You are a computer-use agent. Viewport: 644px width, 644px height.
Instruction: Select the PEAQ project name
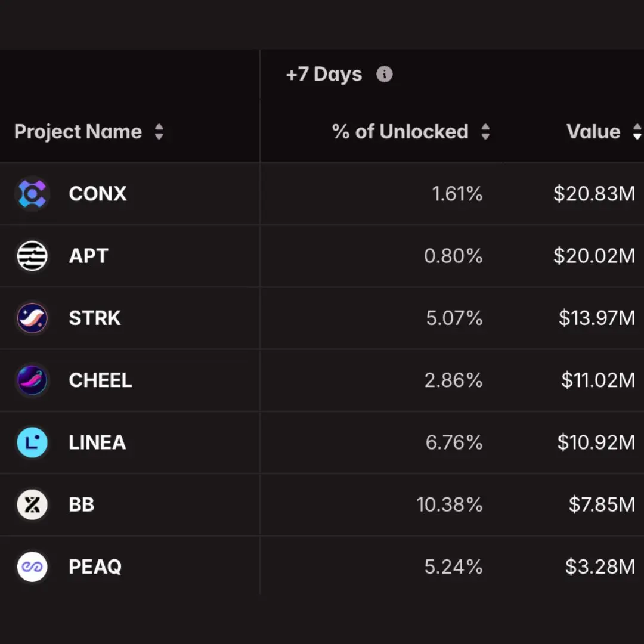[95, 566]
